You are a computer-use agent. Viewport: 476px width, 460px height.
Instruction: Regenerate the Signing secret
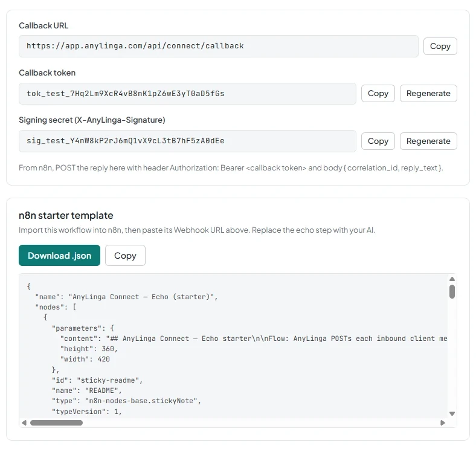[x=428, y=141]
